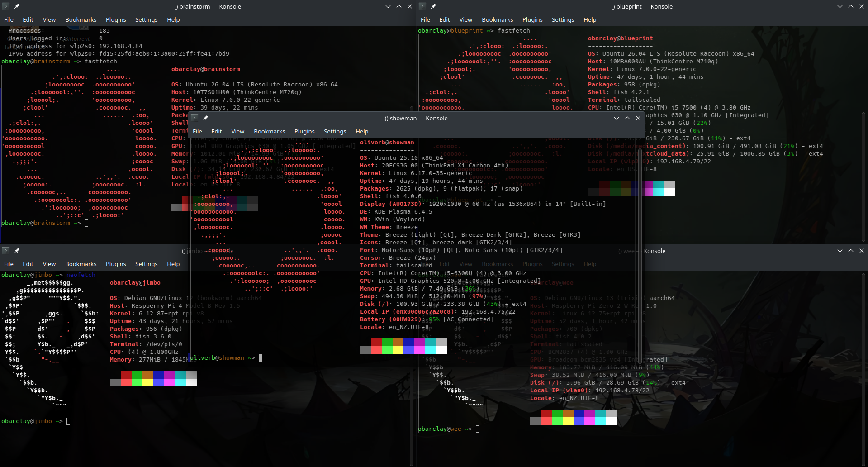Open Bookmarks menu in jimbo window
Image resolution: width=868 pixels, height=467 pixels.
(x=81, y=264)
